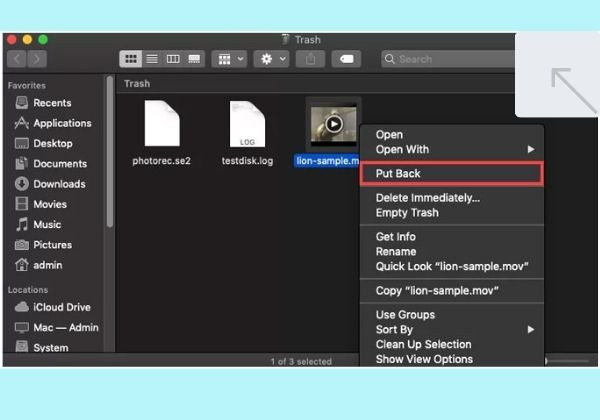
Task: Open Movies in the sidebar
Action: click(x=41, y=204)
